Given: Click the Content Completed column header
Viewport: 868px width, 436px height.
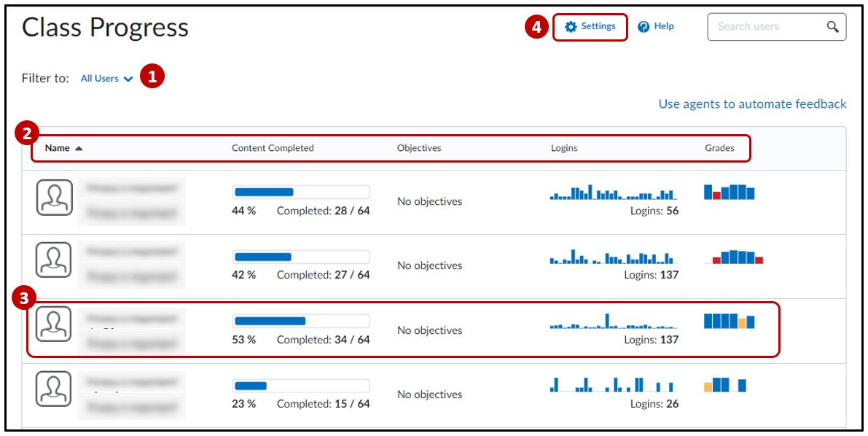Looking at the screenshot, I should point(273,149).
